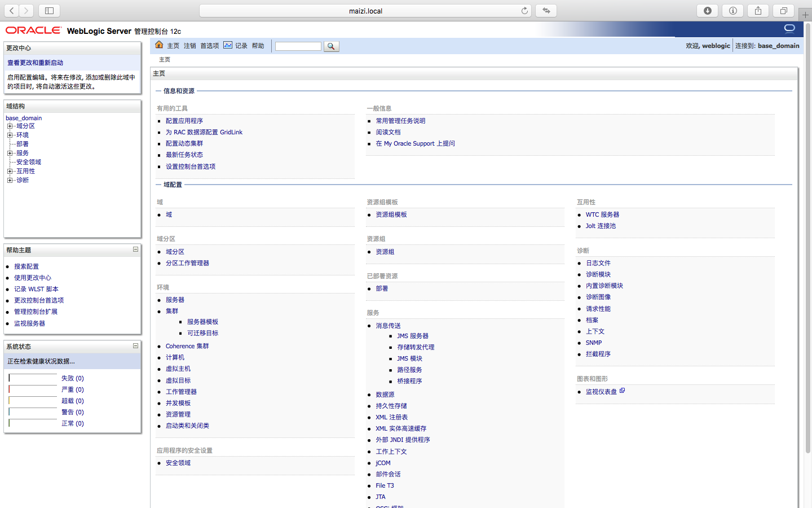Click the magnifier search button

[331, 46]
